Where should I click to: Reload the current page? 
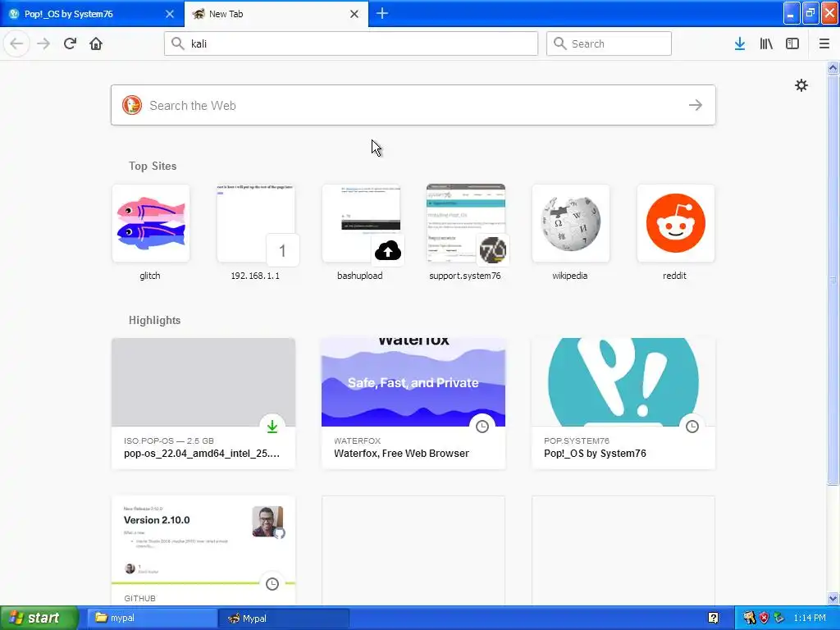pyautogui.click(x=70, y=43)
